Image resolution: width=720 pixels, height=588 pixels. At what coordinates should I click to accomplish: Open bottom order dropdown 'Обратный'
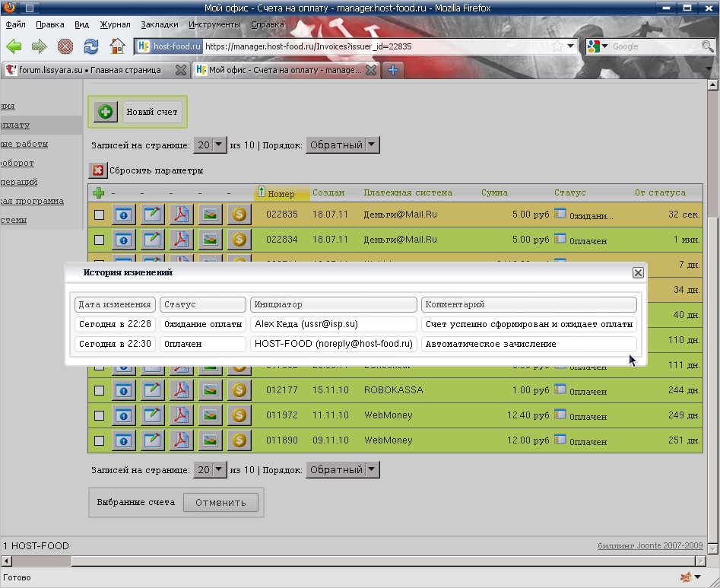[343, 470]
